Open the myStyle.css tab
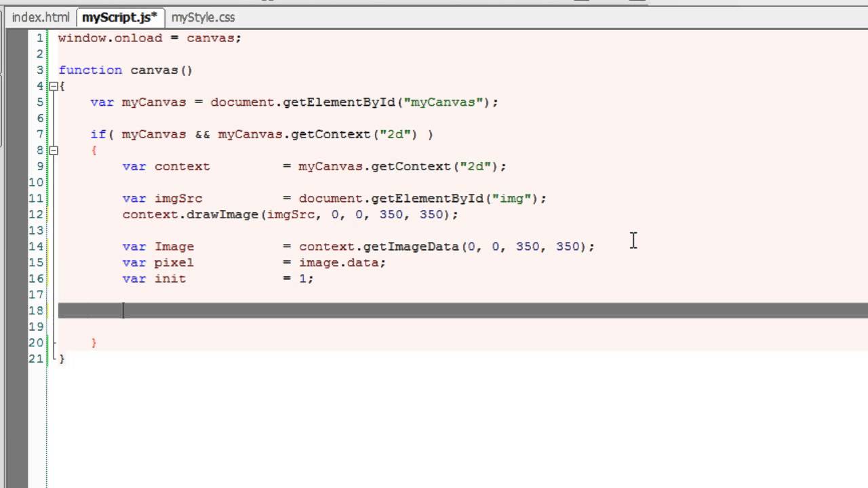Image resolution: width=868 pixels, height=488 pixels. [203, 18]
